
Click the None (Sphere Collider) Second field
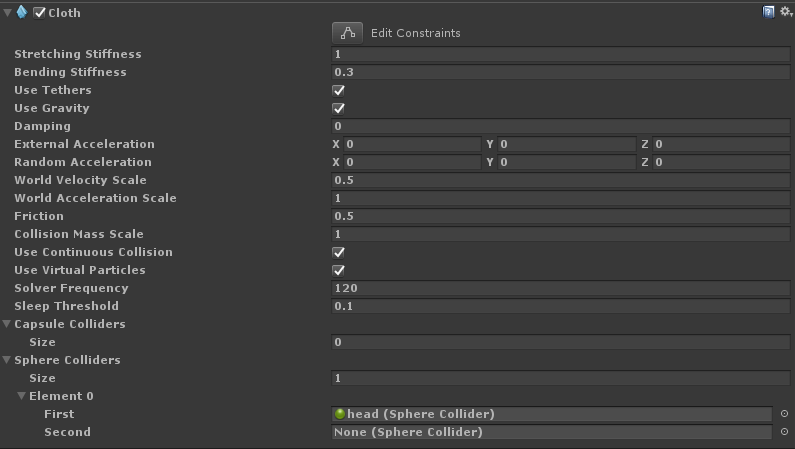pos(552,432)
